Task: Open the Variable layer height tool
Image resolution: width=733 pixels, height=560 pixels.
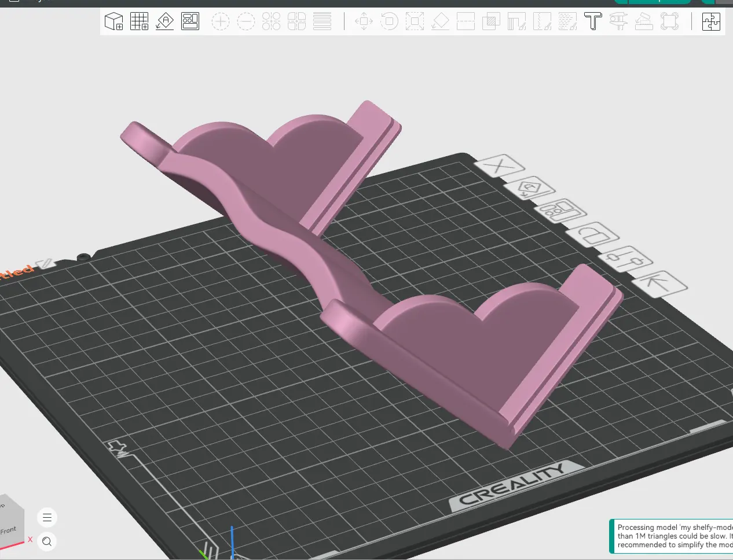Action: 322,22
